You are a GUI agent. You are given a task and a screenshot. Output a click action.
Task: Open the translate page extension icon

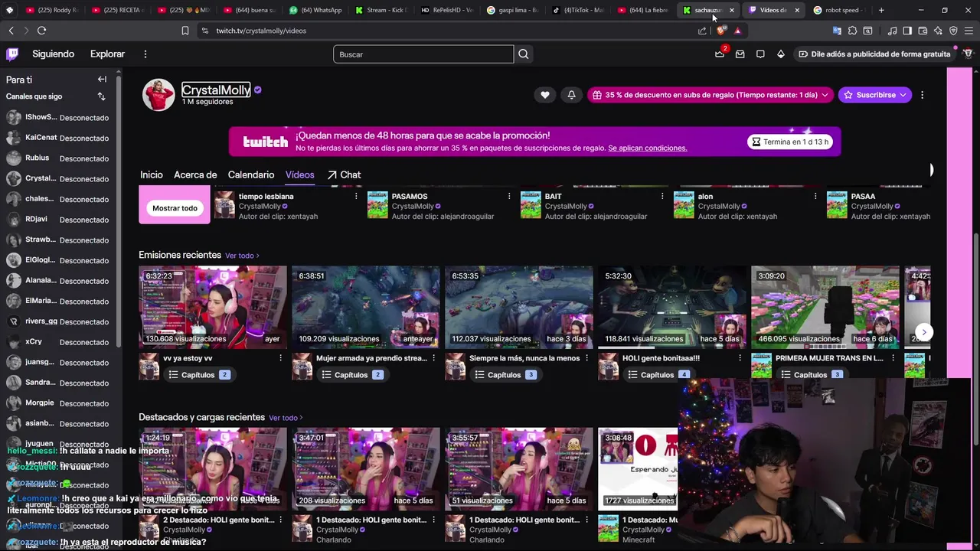837,31
